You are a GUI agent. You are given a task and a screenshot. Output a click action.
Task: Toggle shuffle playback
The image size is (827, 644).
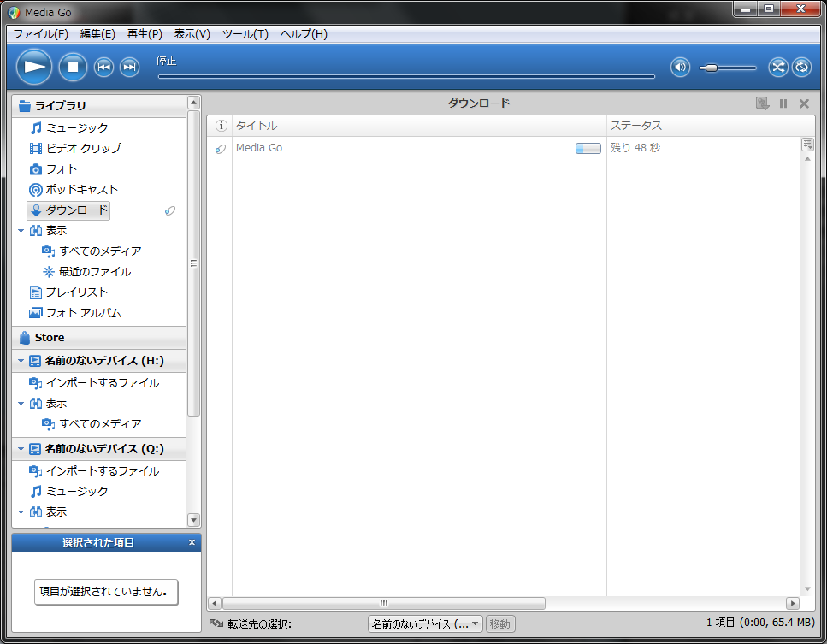click(778, 67)
